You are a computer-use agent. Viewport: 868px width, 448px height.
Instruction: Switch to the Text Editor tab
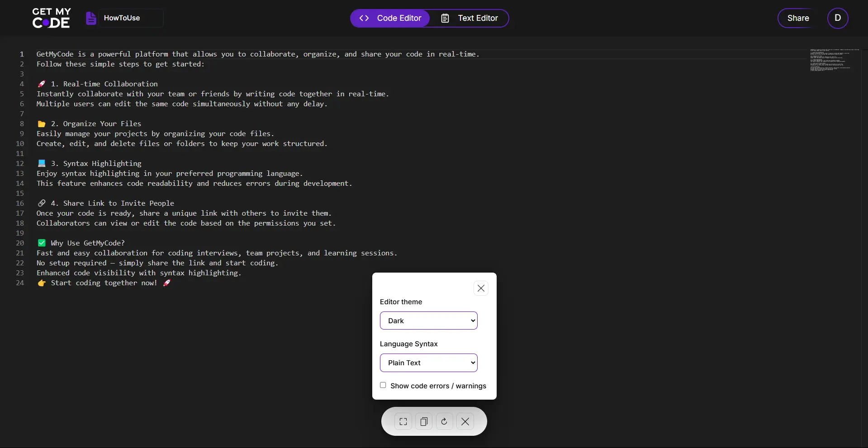[x=470, y=18]
